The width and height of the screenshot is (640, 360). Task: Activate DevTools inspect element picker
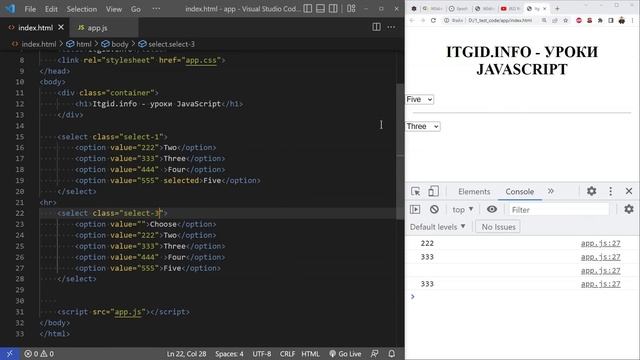(x=416, y=191)
